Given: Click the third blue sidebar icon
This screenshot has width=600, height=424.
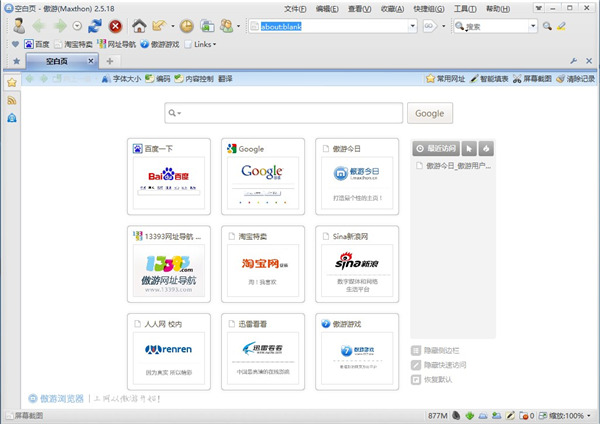Looking at the screenshot, I should [12, 118].
